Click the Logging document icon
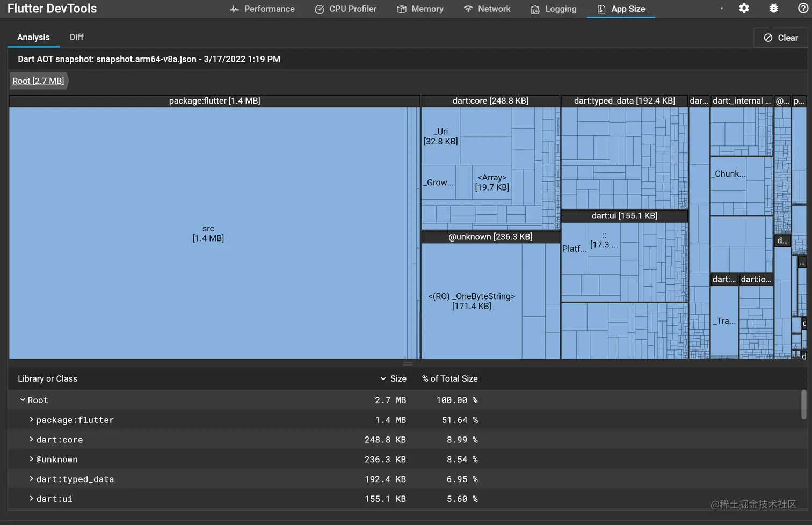This screenshot has height=525, width=812. point(535,9)
